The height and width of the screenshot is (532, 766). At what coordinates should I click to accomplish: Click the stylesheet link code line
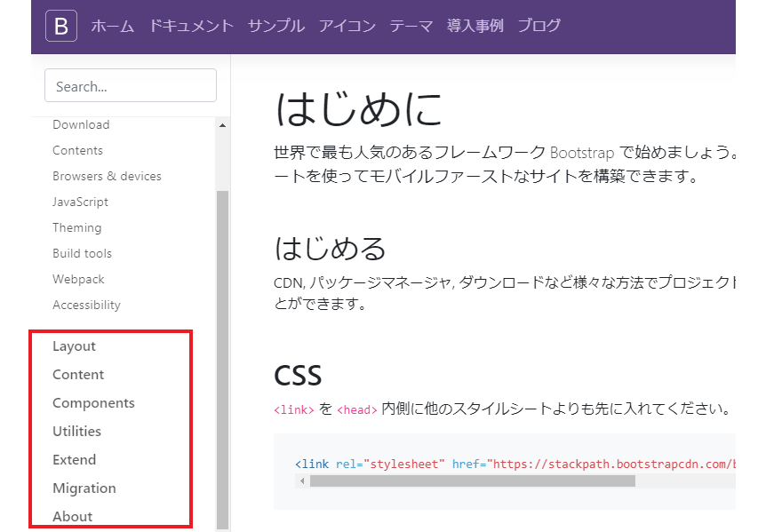click(x=515, y=464)
